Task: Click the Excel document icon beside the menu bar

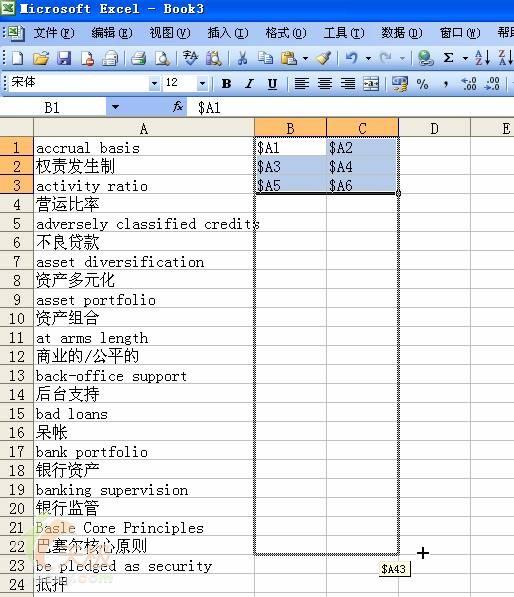Action: coord(16,33)
